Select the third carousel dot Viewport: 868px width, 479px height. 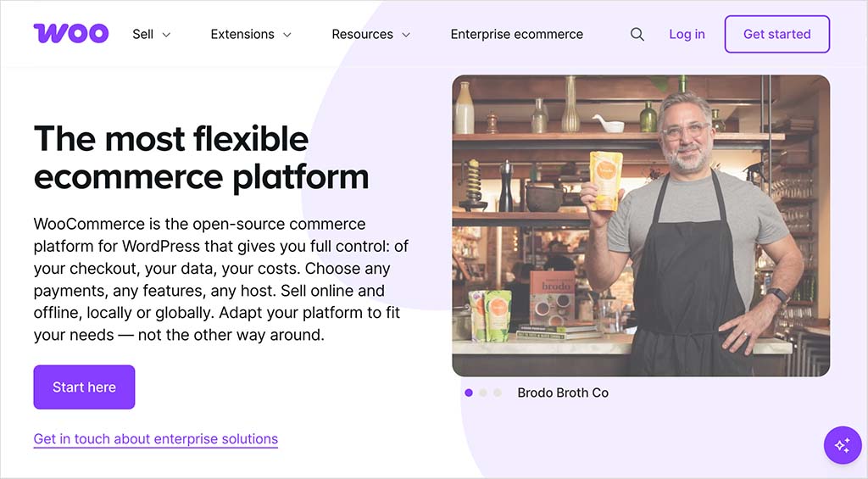point(498,393)
